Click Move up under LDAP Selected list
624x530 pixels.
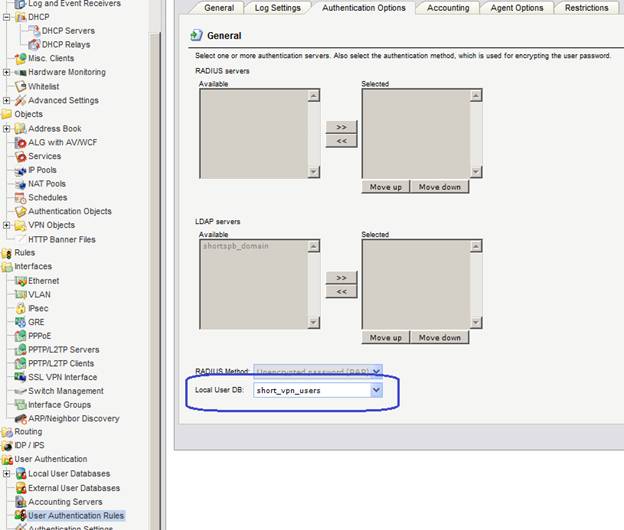[x=386, y=338]
